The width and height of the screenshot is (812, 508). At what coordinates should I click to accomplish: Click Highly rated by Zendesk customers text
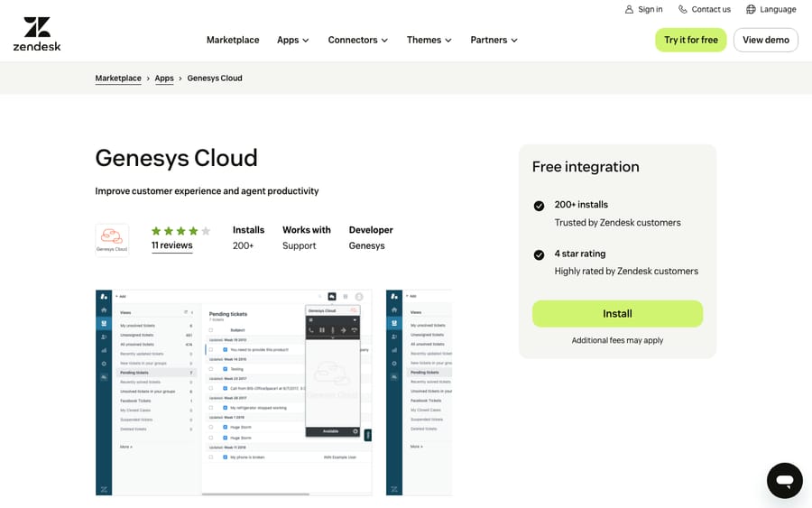(626, 272)
